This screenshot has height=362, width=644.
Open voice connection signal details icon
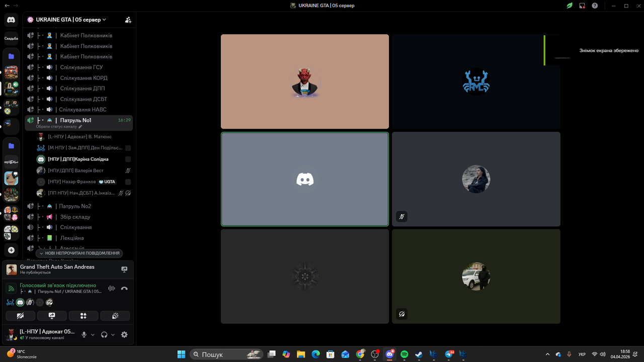pos(11,288)
